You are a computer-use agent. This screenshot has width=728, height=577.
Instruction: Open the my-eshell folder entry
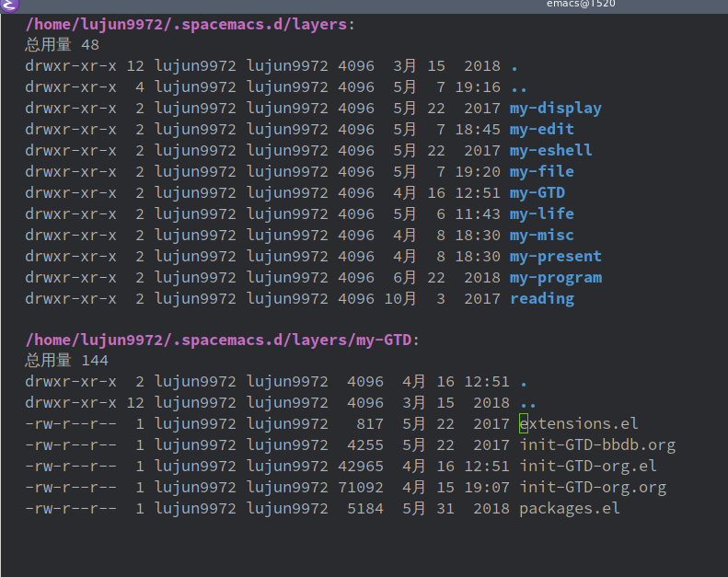coord(550,151)
